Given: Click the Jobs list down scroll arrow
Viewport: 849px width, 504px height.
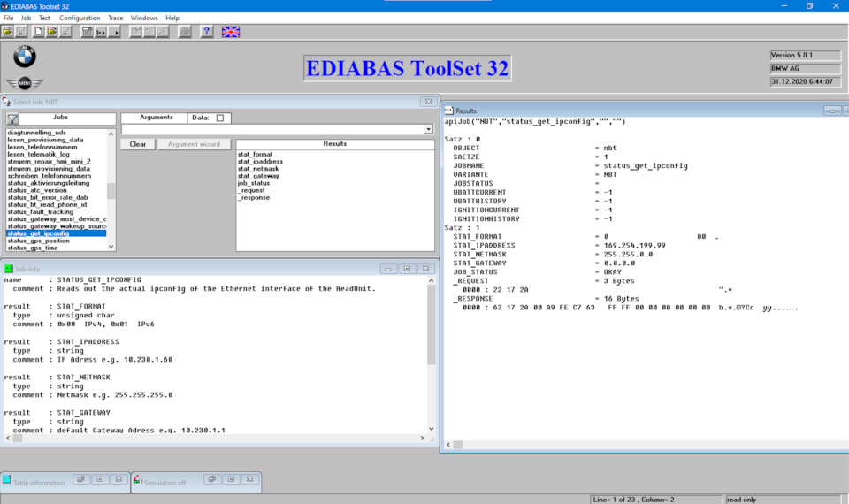Looking at the screenshot, I should [x=111, y=247].
